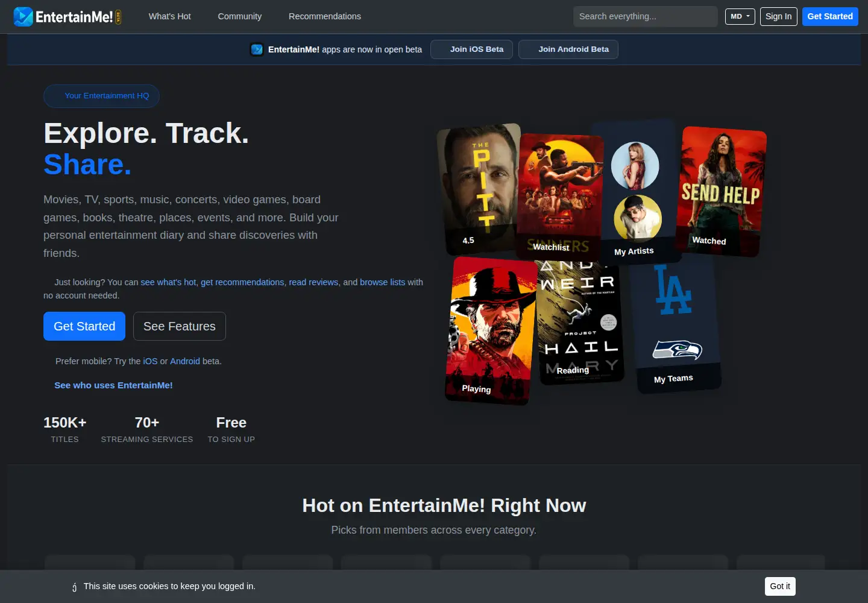Select the cowboy game Playing card
The image size is (868, 603).
coord(491,330)
